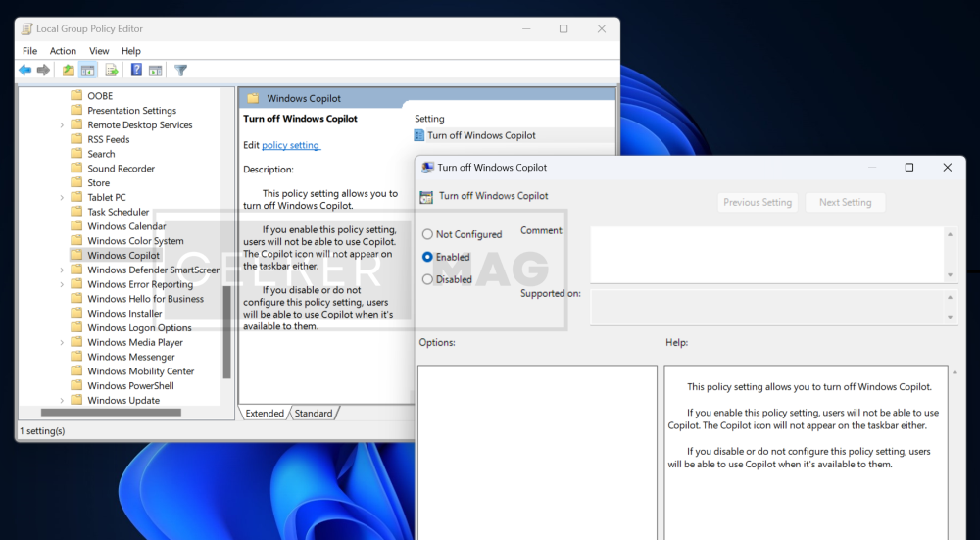This screenshot has height=540, width=980.
Task: Click the Group Policy Editor title icon
Action: point(26,28)
